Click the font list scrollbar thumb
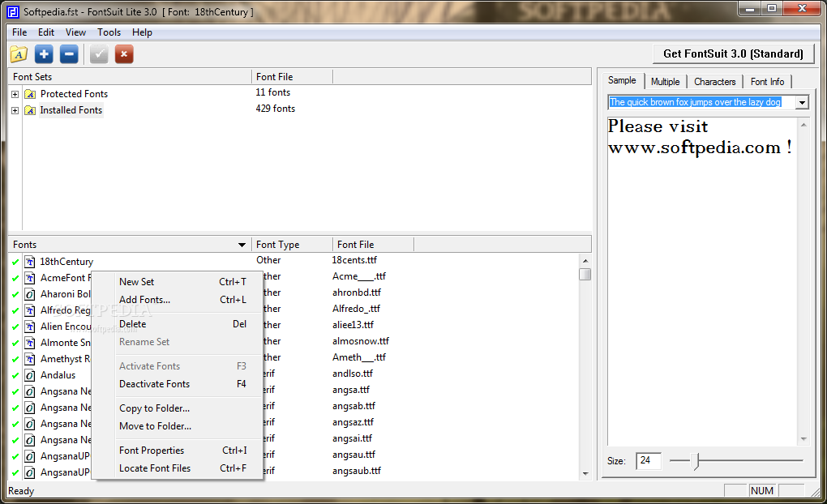827x504 pixels. click(x=585, y=274)
